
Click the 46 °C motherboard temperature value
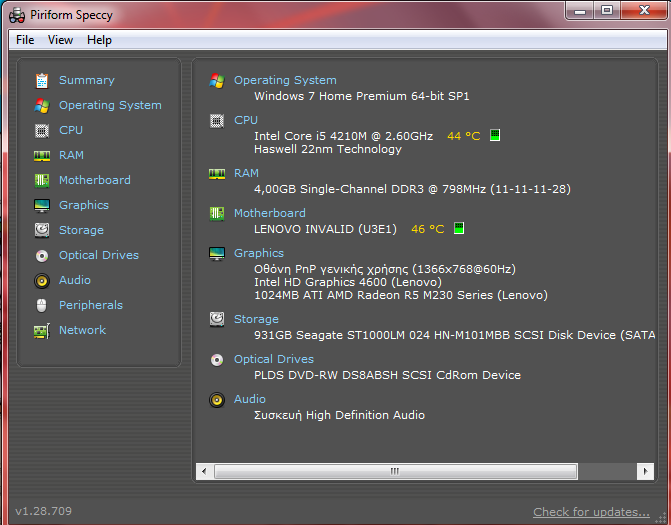(428, 229)
